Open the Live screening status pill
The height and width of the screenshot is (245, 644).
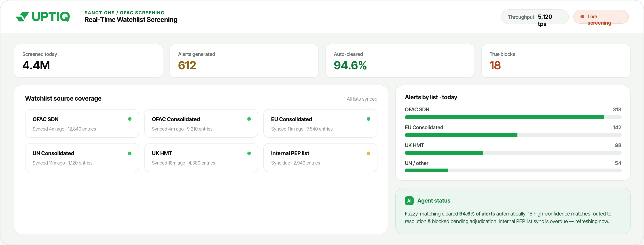[601, 17]
